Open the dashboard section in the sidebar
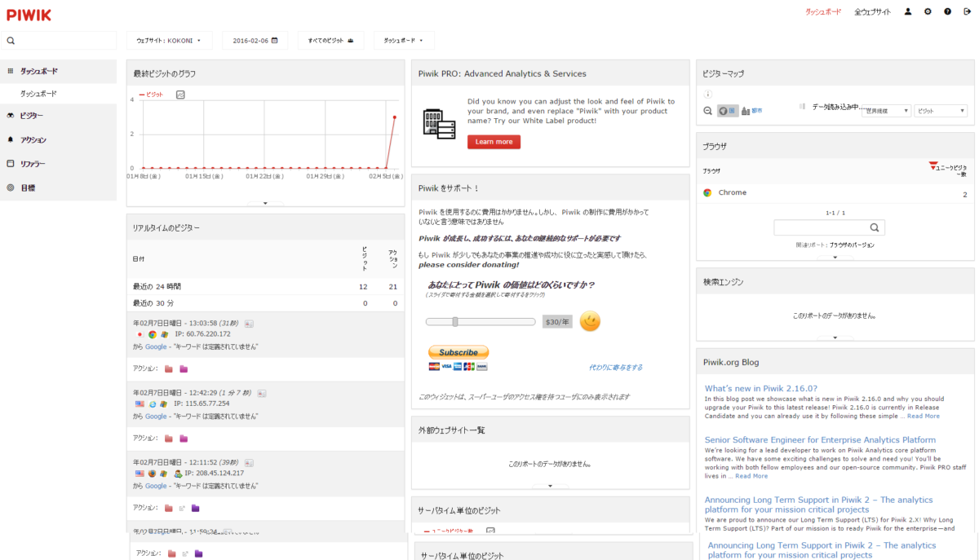 point(58,71)
